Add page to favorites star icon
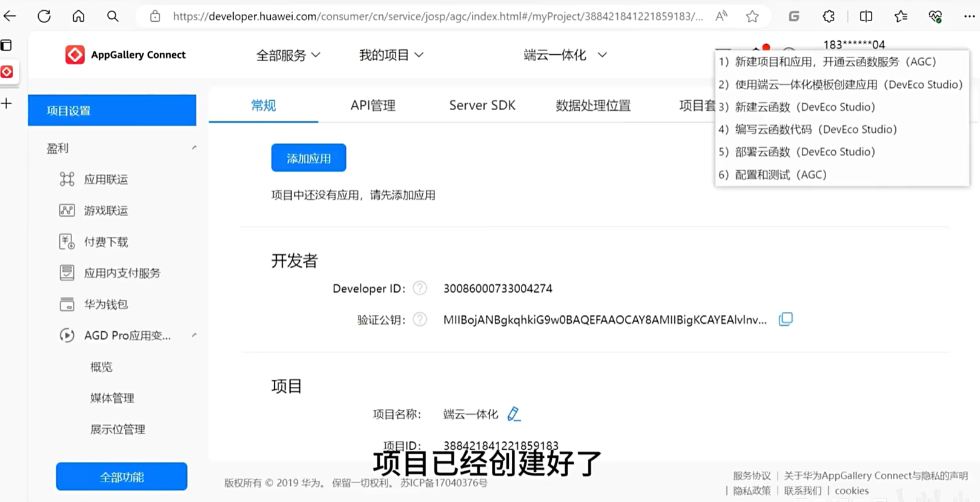This screenshot has width=980, height=502. 752,16
